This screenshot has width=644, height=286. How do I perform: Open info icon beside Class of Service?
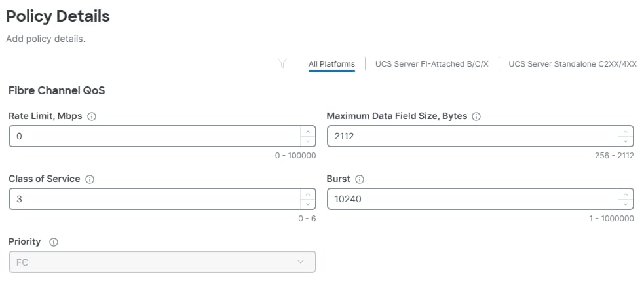tap(90, 179)
